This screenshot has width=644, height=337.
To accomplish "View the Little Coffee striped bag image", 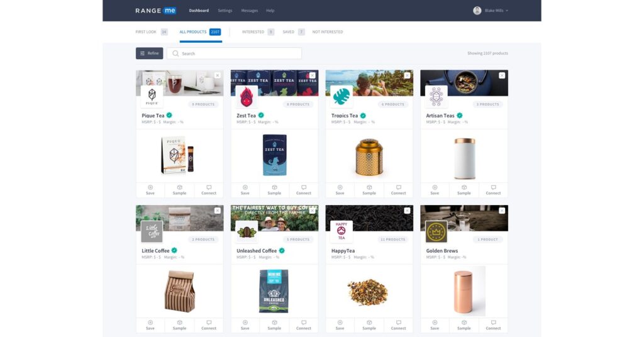I will pyautogui.click(x=179, y=292).
